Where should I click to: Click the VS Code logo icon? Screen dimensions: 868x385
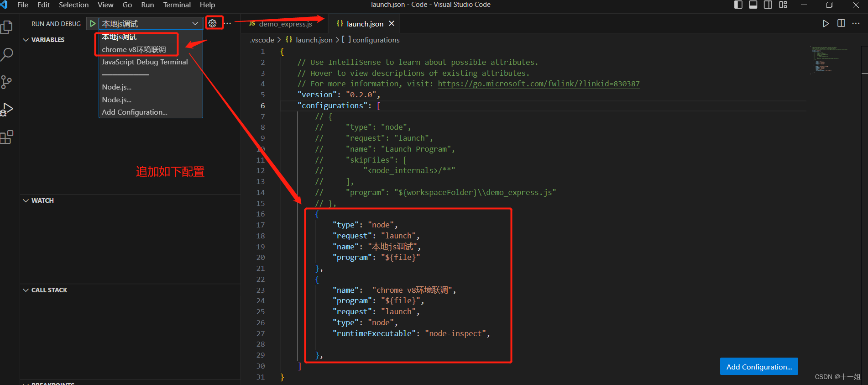[x=4, y=5]
